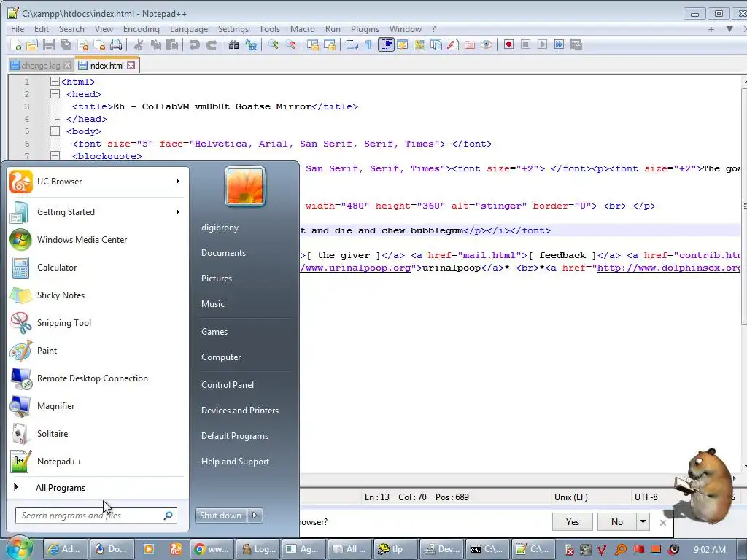Click the Copy toolbar icon

155,44
